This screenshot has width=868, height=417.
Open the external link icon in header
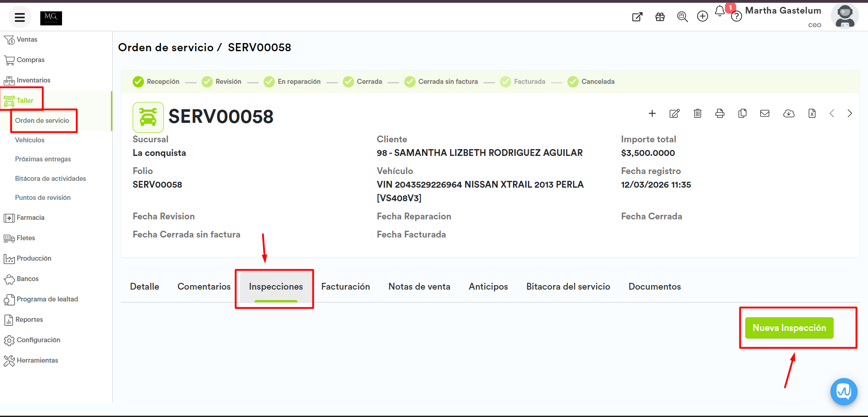tap(637, 17)
